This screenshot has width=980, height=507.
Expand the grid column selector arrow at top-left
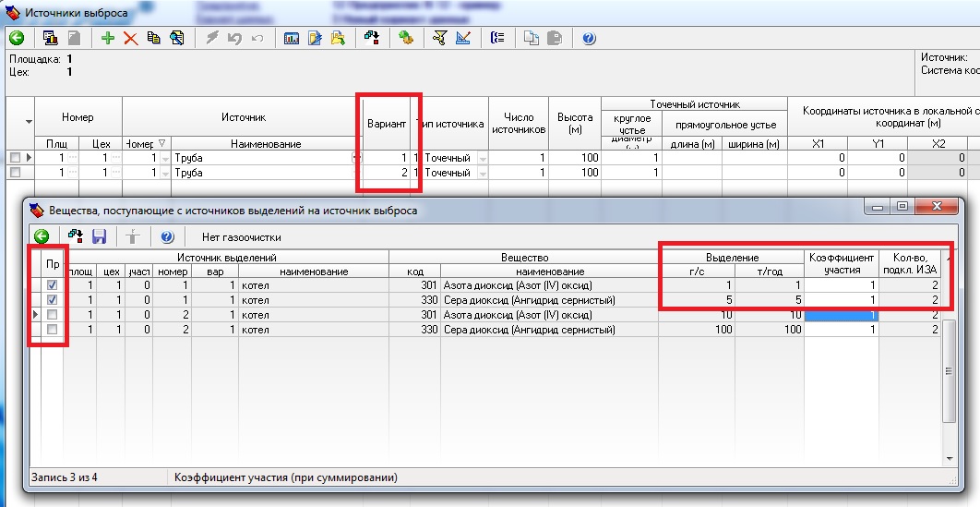[28, 122]
